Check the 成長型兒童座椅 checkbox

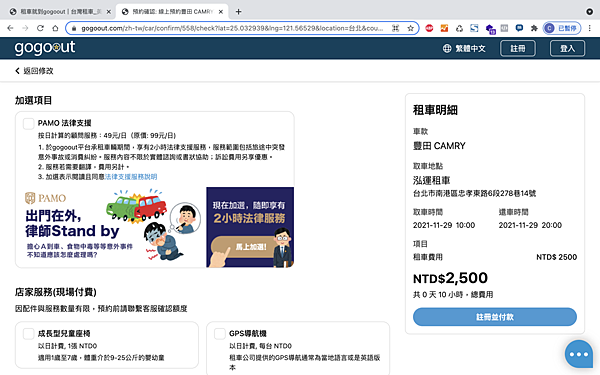29,334
